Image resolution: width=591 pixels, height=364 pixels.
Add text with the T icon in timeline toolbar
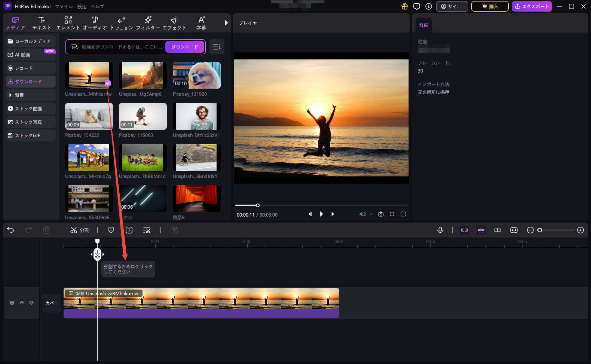coord(129,230)
